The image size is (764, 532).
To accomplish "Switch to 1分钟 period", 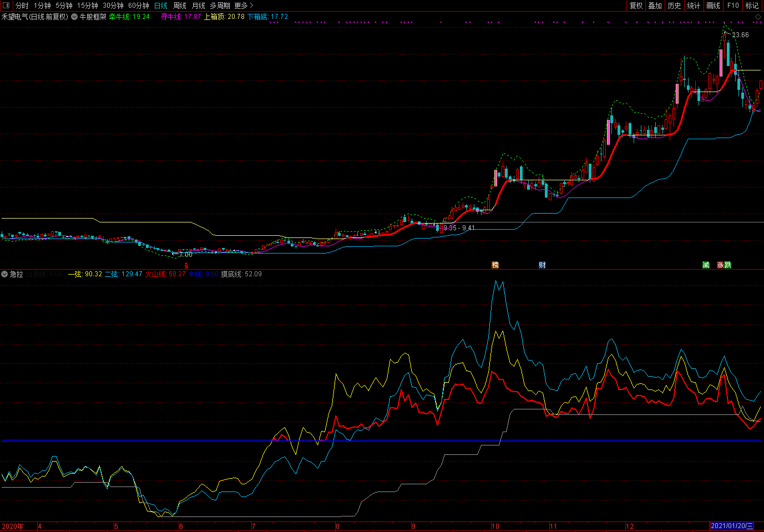I will 42,6.
